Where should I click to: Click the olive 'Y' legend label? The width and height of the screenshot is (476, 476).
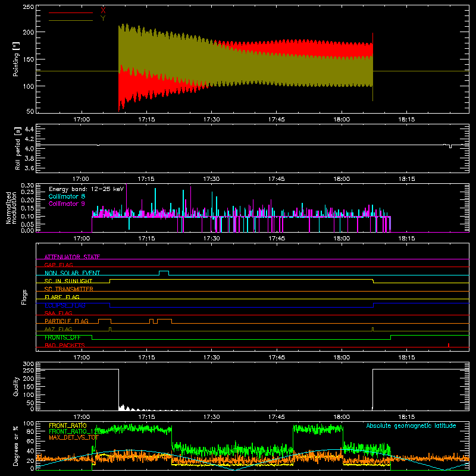coord(103,18)
